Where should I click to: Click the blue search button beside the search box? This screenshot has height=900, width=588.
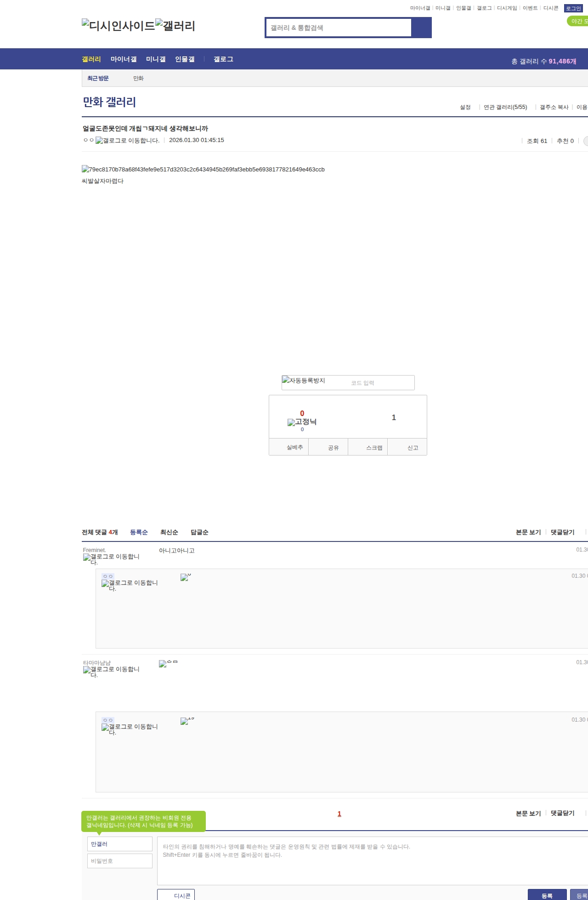(x=421, y=28)
